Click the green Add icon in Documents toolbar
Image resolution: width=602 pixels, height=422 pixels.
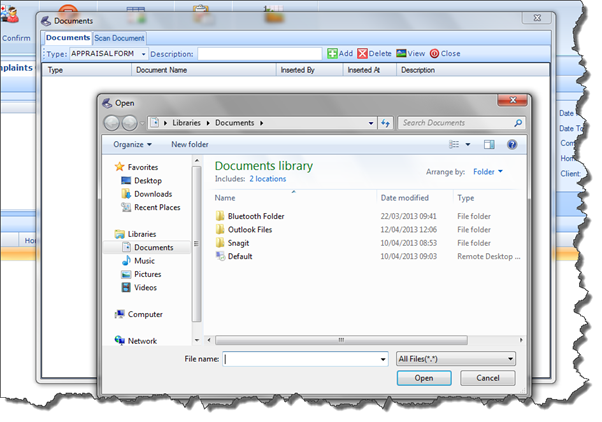pos(332,53)
